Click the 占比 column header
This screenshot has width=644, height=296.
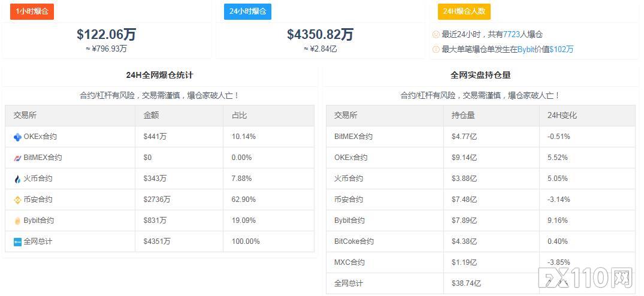tap(240, 116)
